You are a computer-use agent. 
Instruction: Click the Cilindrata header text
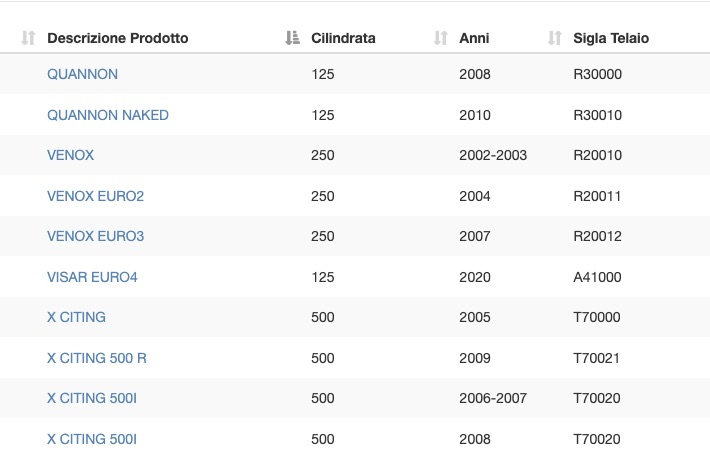tap(343, 38)
